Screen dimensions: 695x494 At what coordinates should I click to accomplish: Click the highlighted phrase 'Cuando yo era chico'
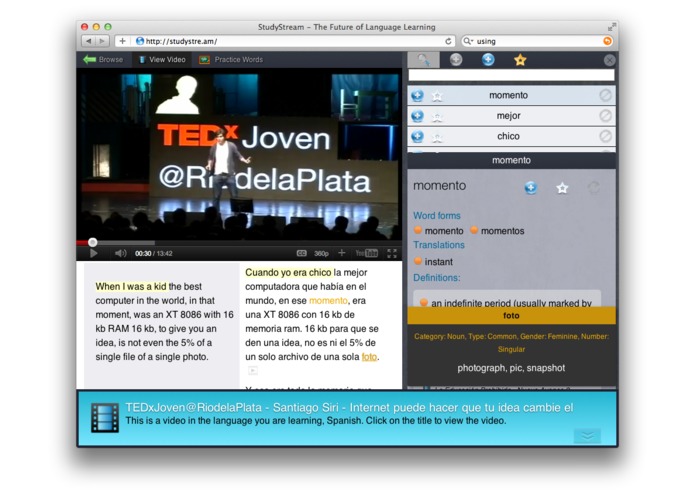coord(288,272)
